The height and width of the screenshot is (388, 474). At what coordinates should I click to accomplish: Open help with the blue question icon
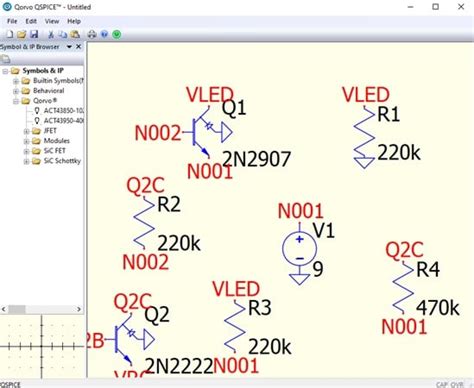coord(105,34)
